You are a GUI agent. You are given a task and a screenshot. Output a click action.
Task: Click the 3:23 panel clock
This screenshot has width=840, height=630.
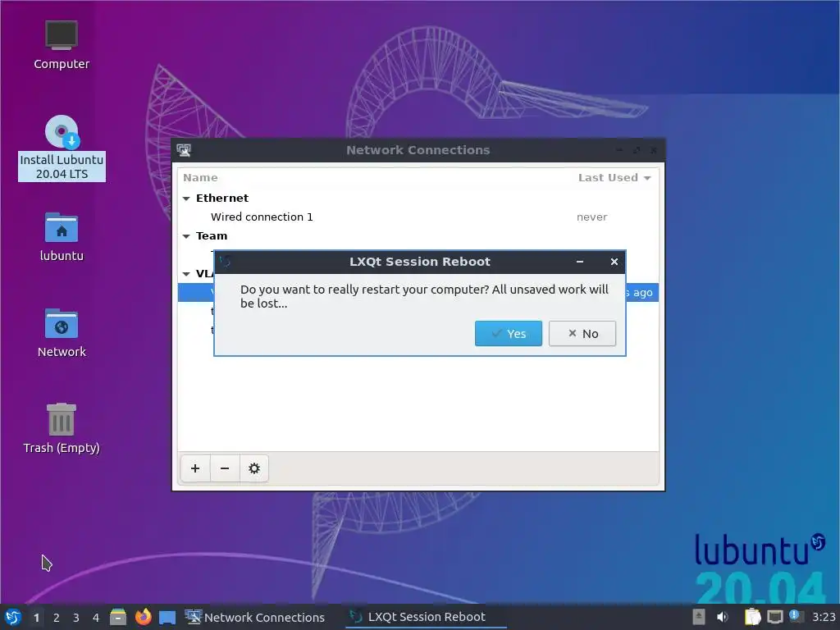[824, 617]
